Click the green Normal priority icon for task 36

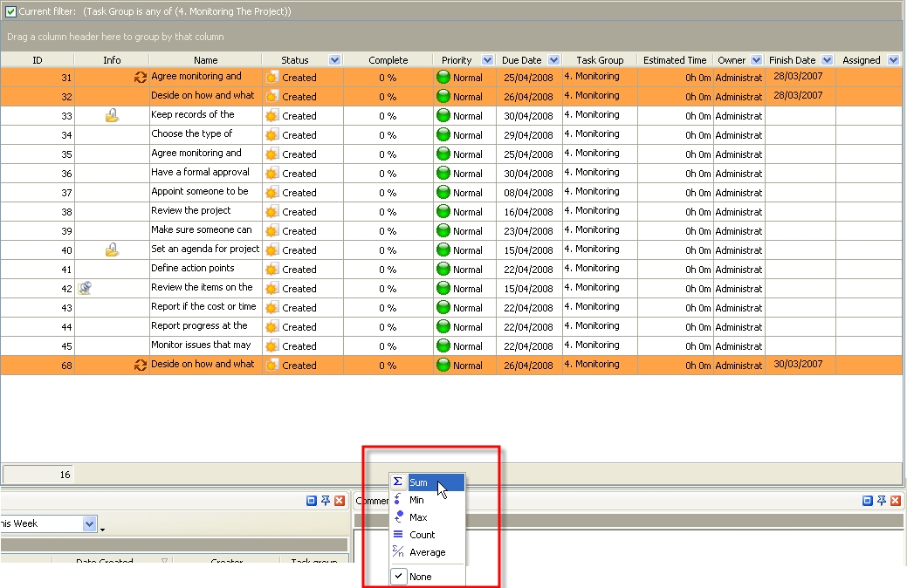coord(443,173)
